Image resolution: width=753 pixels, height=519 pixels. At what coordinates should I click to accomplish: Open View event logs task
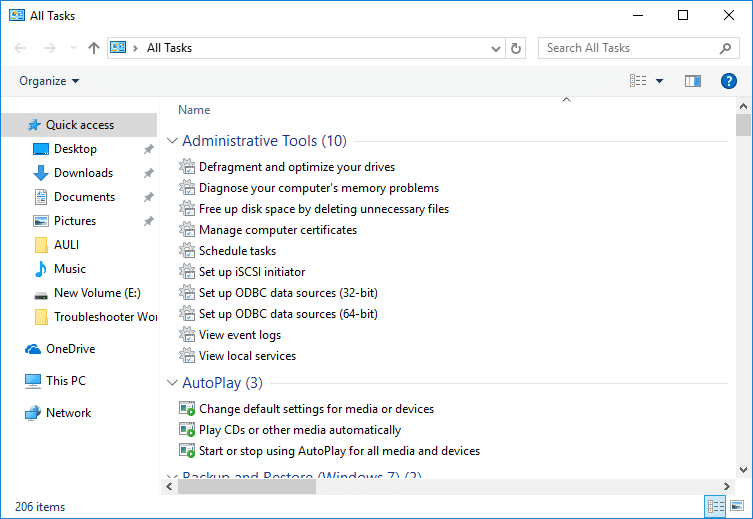pos(239,335)
